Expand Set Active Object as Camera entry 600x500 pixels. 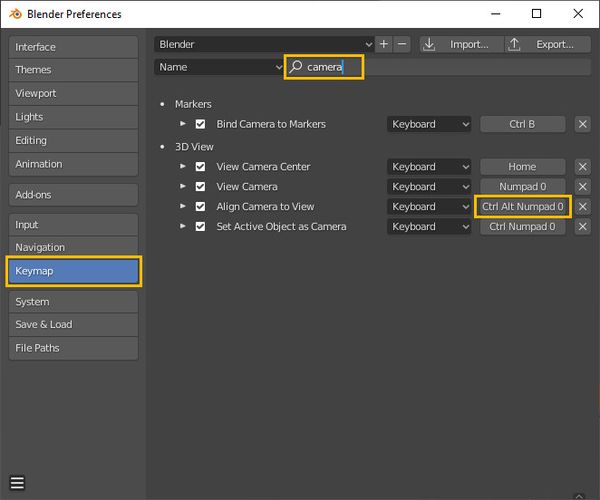point(183,226)
